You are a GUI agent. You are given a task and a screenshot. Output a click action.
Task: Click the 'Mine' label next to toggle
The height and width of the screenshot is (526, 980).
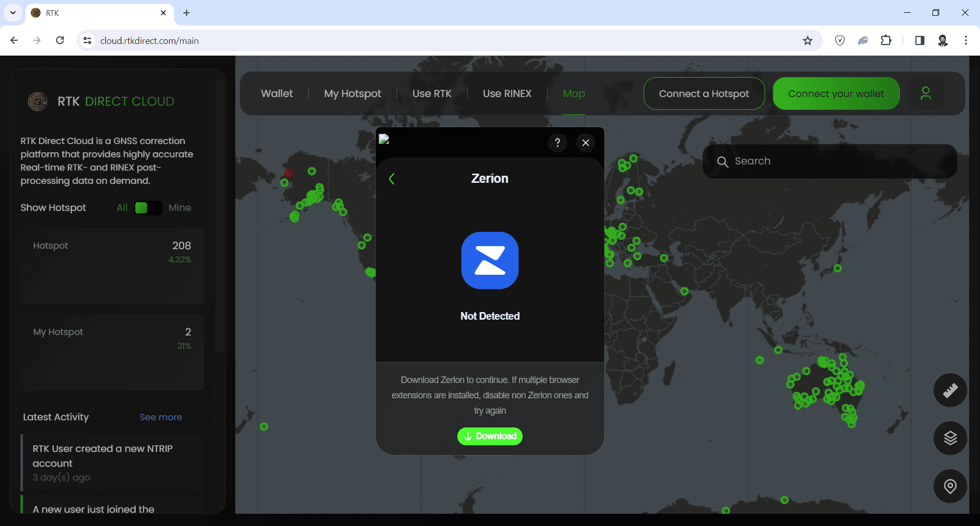(180, 208)
